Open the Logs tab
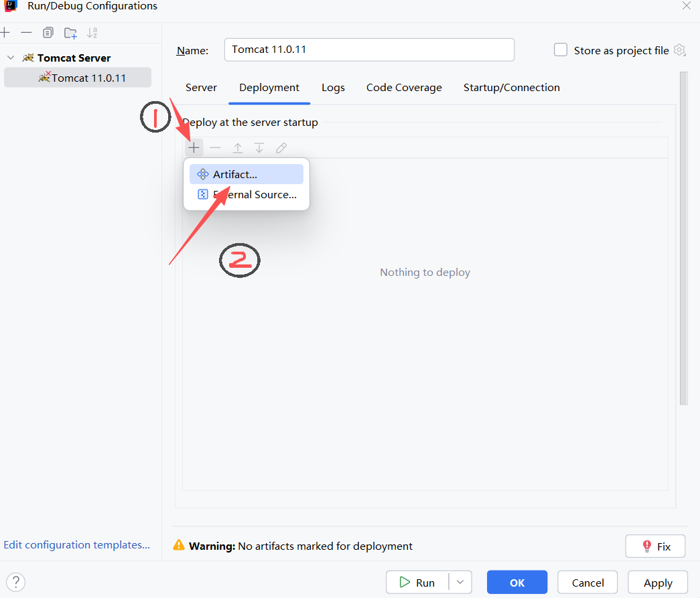Image resolution: width=700 pixels, height=598 pixels. (x=334, y=88)
